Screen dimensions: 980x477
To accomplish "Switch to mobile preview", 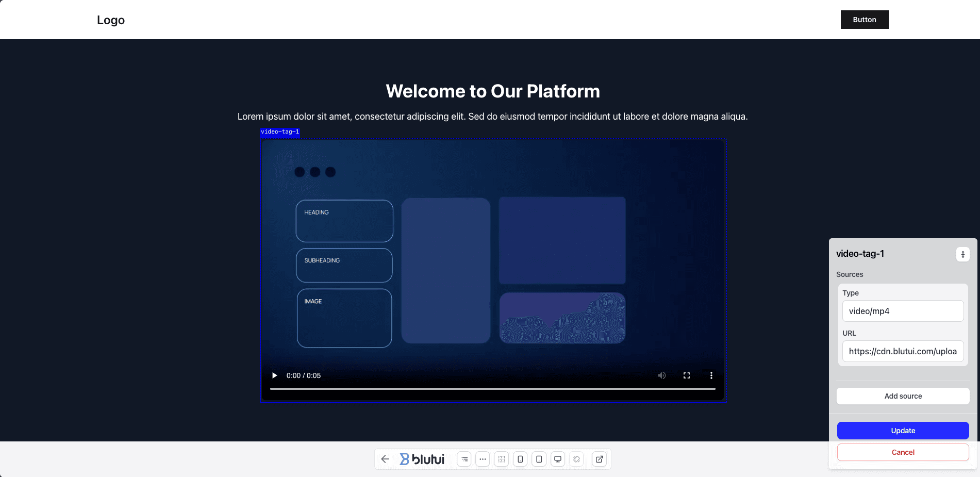I will [520, 459].
